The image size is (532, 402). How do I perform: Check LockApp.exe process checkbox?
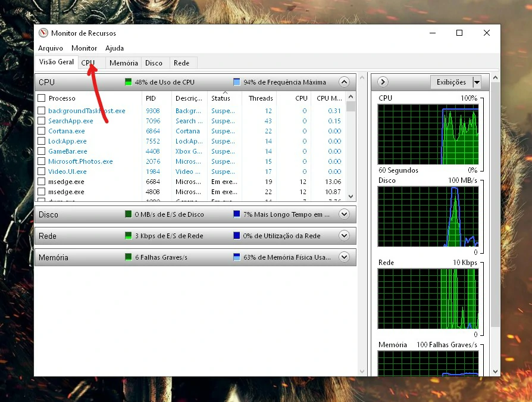pos(42,141)
